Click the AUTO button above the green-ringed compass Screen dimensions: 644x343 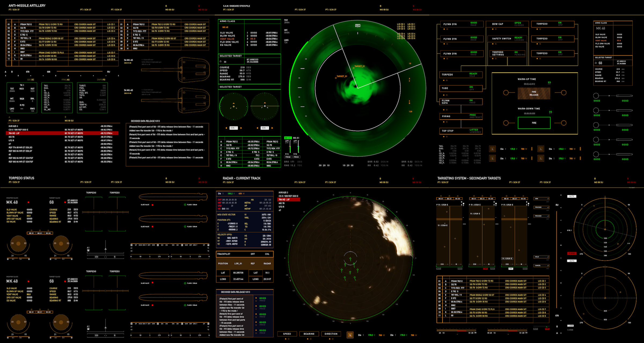pos(572,196)
